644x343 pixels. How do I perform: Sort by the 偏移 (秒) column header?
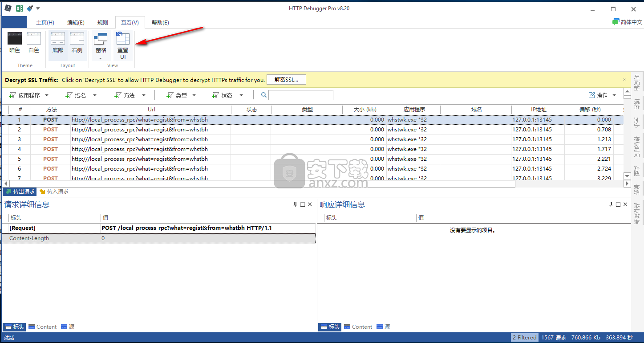[590, 110]
